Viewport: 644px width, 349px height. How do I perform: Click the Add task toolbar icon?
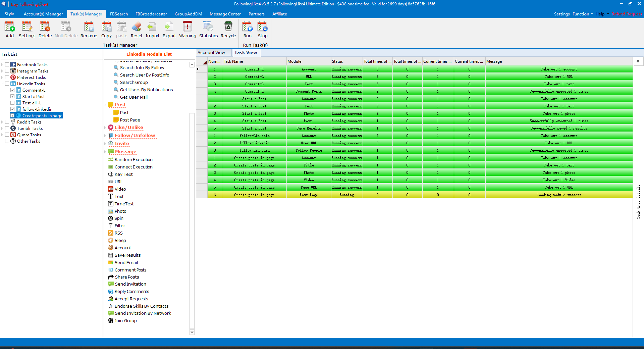click(x=10, y=30)
